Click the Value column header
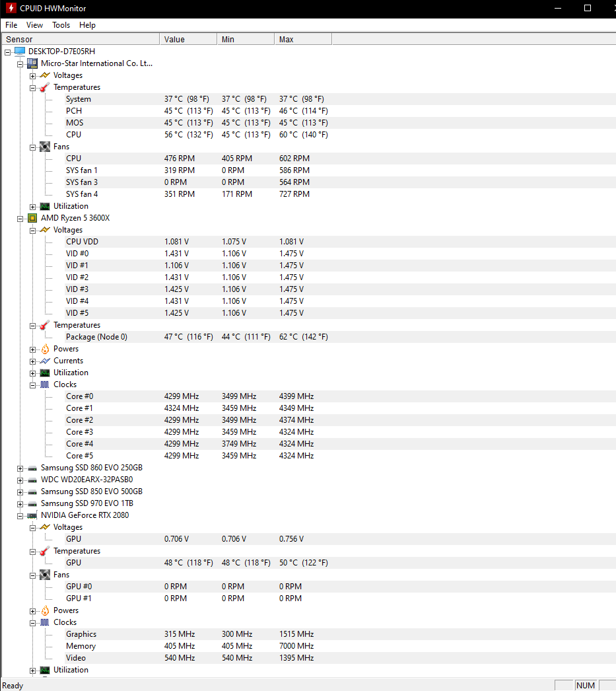 pos(188,39)
